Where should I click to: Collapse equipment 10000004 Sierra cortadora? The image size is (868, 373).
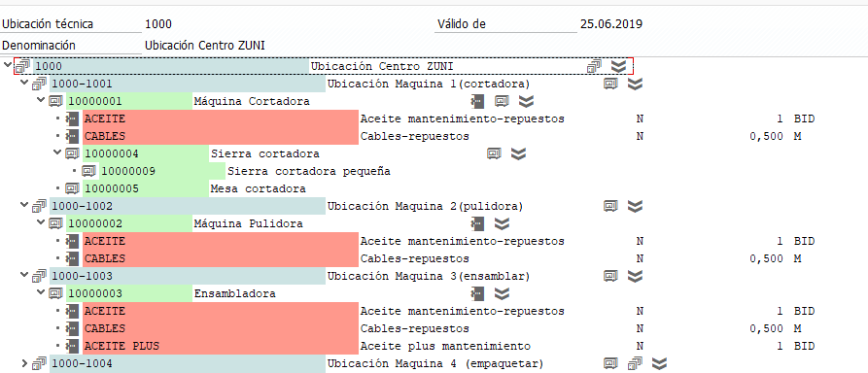pyautogui.click(x=57, y=153)
